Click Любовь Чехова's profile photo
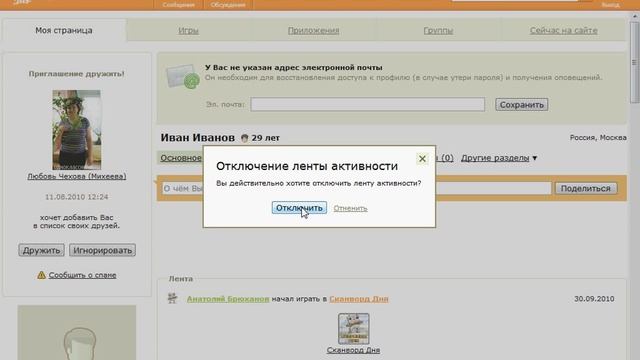Screen dimensions: 640x360 [x=77, y=129]
